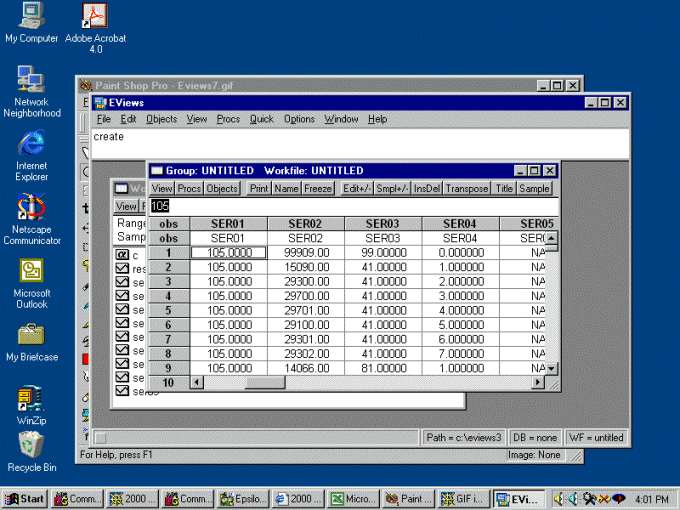The image size is (680, 510).
Task: Open My Computer desktop icon
Action: pyautogui.click(x=31, y=17)
